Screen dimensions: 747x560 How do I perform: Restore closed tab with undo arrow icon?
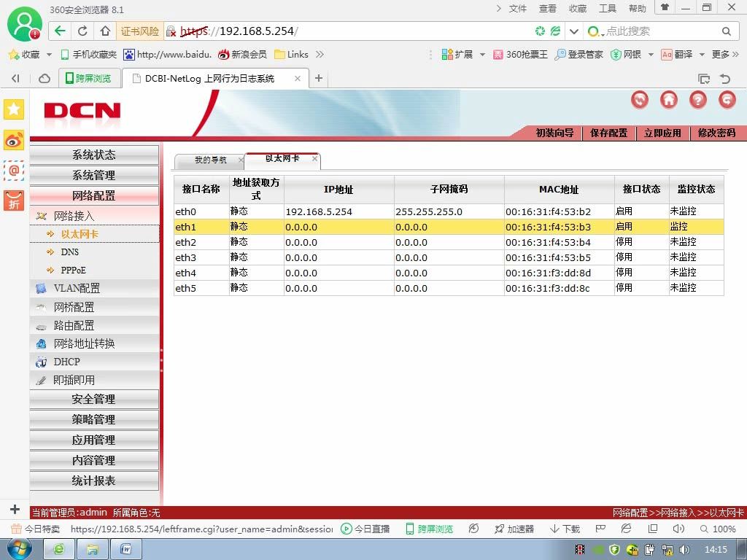[x=725, y=79]
